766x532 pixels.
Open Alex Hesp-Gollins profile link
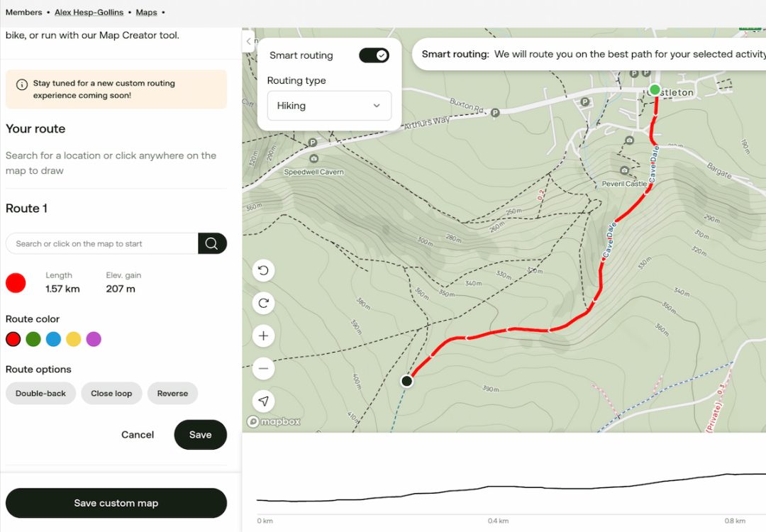coord(89,12)
